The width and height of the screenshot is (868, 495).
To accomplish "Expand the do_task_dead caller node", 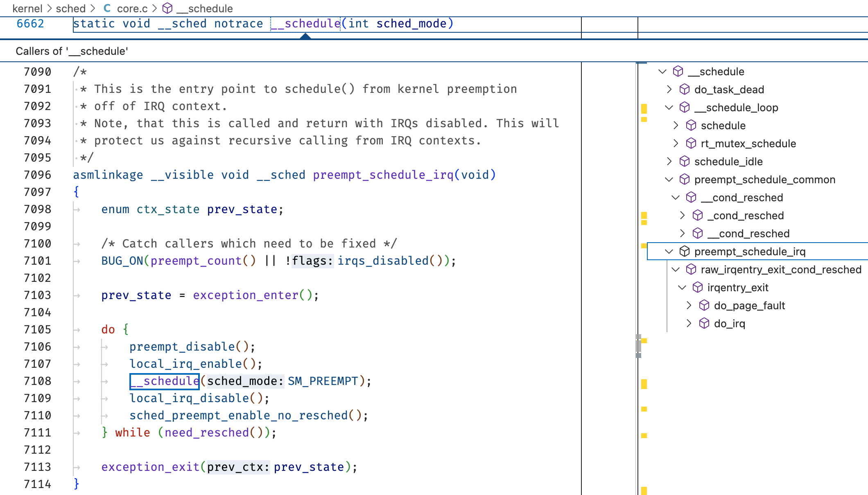I will [x=669, y=90].
